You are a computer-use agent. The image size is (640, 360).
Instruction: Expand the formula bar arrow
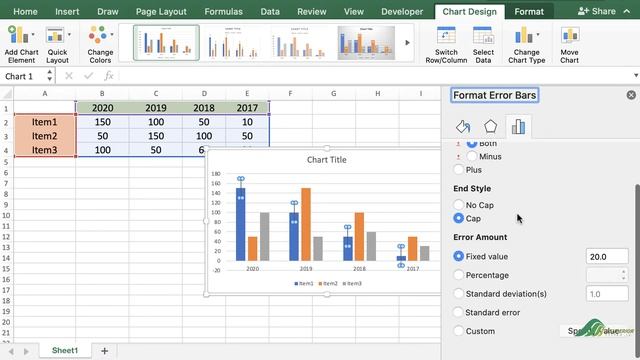click(x=636, y=76)
